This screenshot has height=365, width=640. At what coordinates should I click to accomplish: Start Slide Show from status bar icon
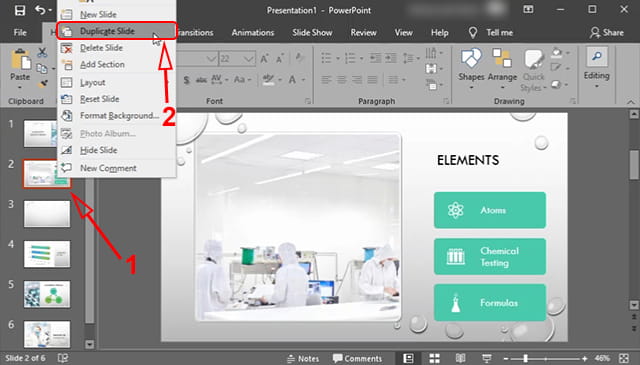(x=487, y=358)
